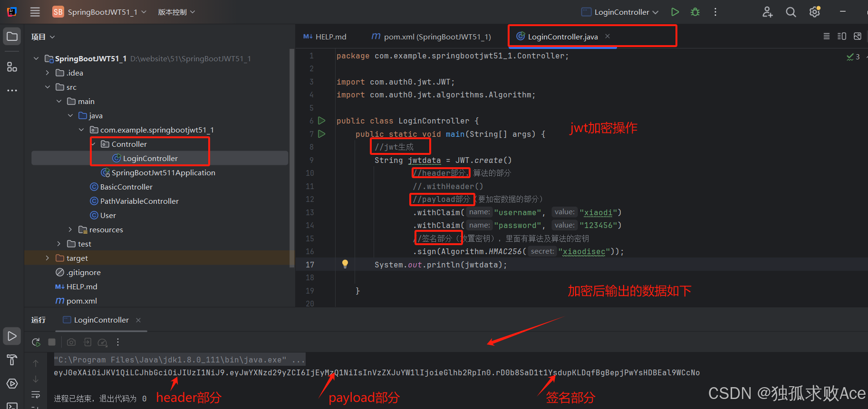Expand the test folder
868x409 pixels.
(59, 244)
